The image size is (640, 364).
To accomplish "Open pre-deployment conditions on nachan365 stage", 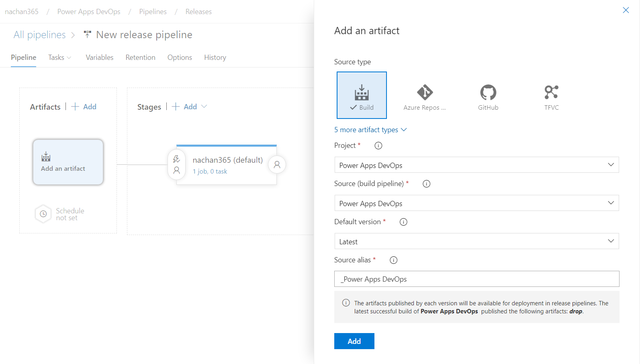I will 176,165.
